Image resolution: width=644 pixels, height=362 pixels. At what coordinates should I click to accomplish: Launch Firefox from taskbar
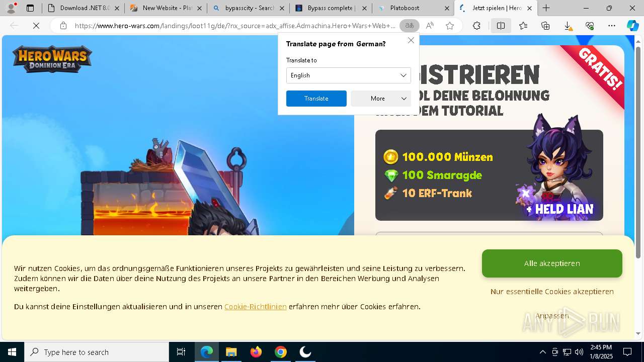(x=256, y=352)
